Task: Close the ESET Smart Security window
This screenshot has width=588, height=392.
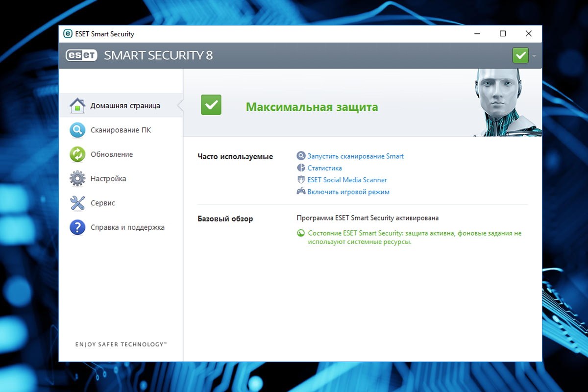Action: tap(529, 34)
